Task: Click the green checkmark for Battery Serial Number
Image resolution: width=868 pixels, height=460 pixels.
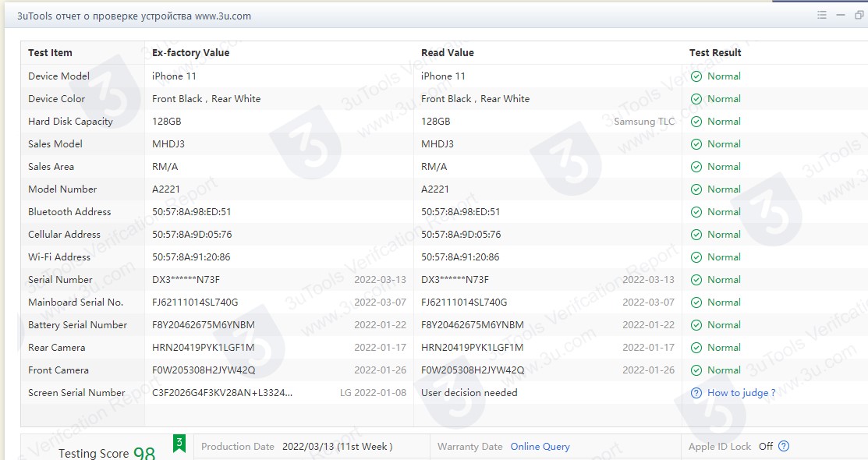Action: 696,325
